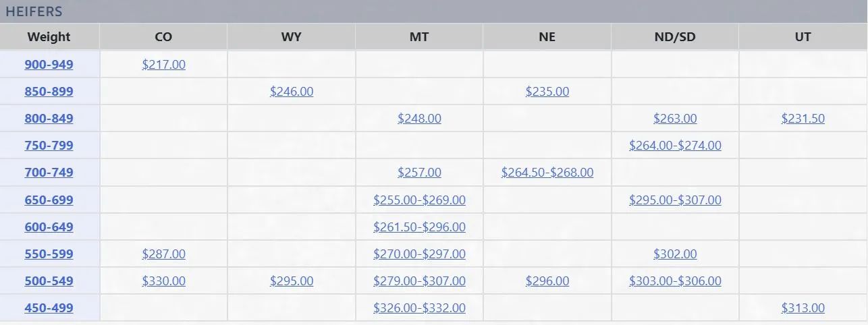The width and height of the screenshot is (868, 325).
Task: Open the 900-949 weight link
Action: point(49,65)
